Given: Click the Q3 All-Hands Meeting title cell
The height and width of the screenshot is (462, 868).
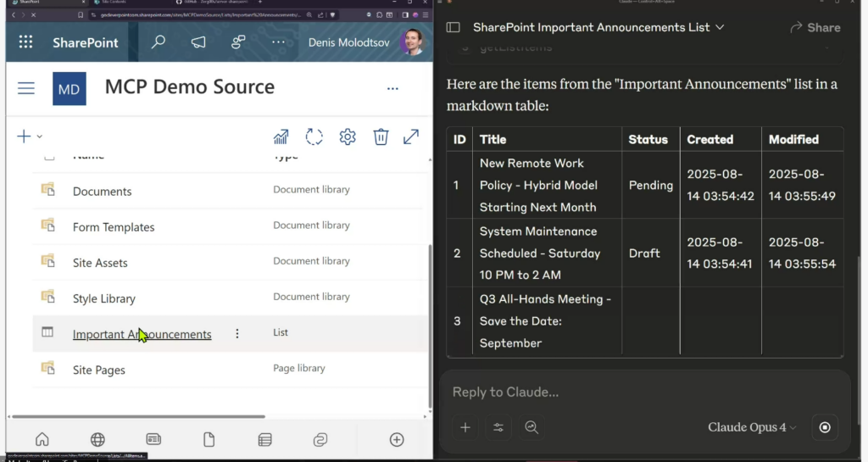Looking at the screenshot, I should coord(545,321).
